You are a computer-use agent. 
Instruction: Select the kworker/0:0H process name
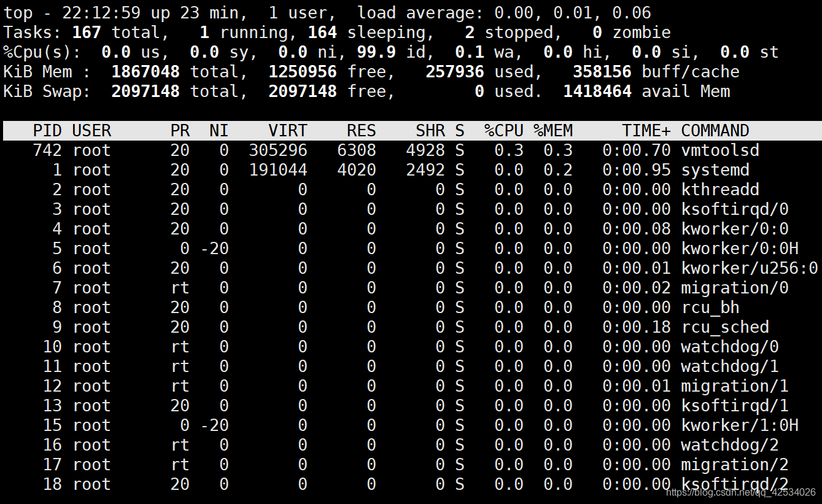coord(740,249)
